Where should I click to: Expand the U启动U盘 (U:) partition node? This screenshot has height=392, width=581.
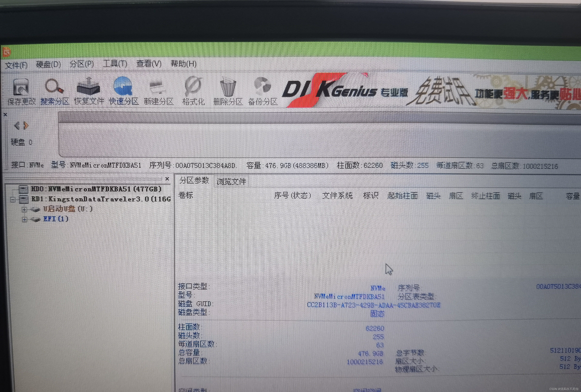[x=24, y=209]
